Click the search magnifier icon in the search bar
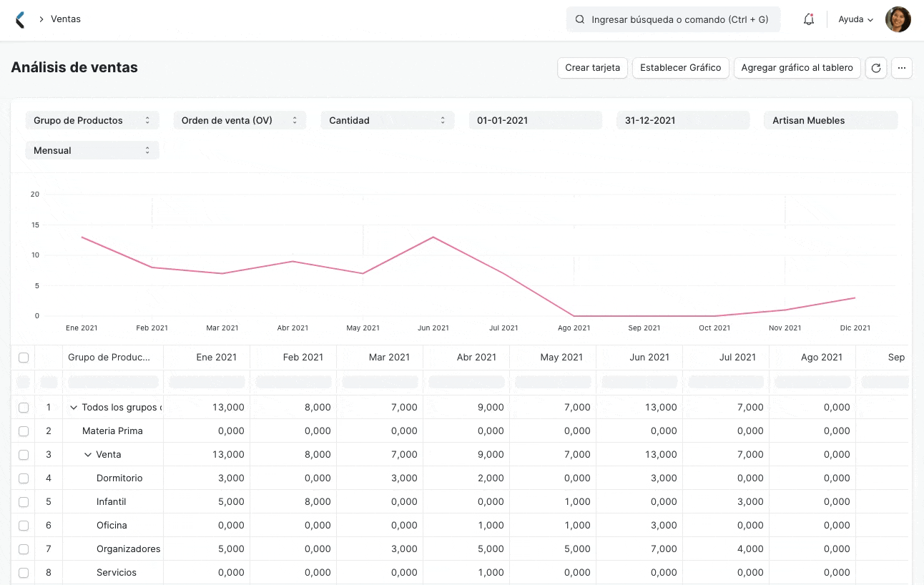 coord(579,19)
